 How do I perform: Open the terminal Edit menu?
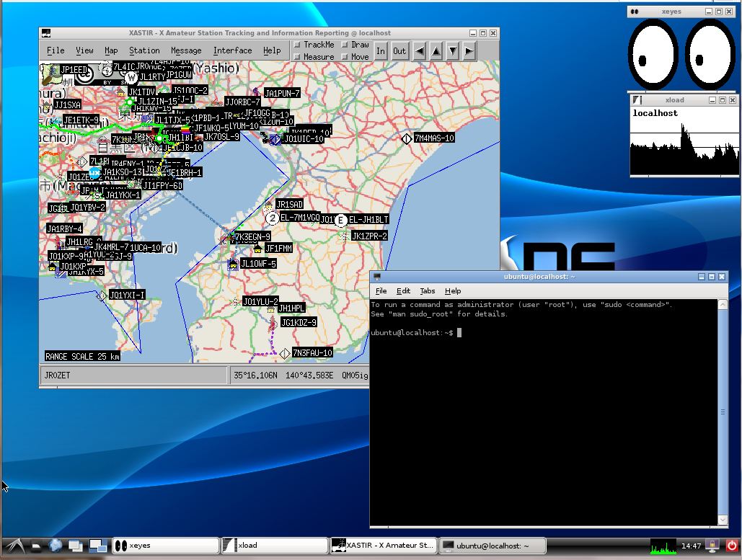(403, 291)
